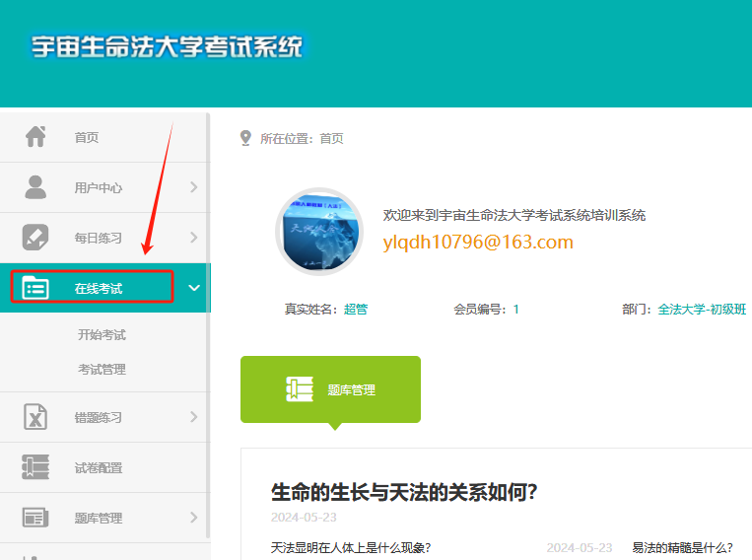Click the date 2024-05-23 under headline
This screenshot has width=752, height=560.
[x=304, y=517]
